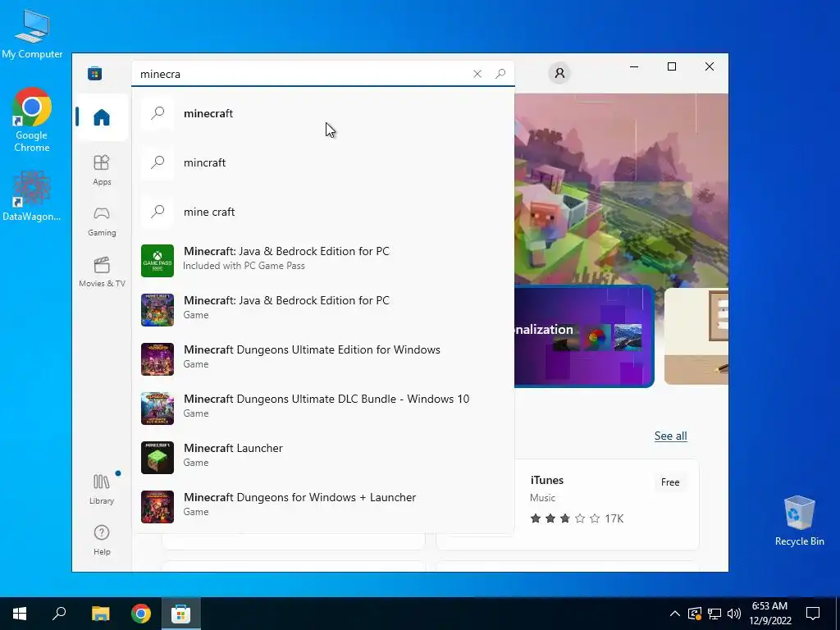The height and width of the screenshot is (630, 840).
Task: Open Minecraft Java & Bedrock Edition Game result
Action: [323, 309]
